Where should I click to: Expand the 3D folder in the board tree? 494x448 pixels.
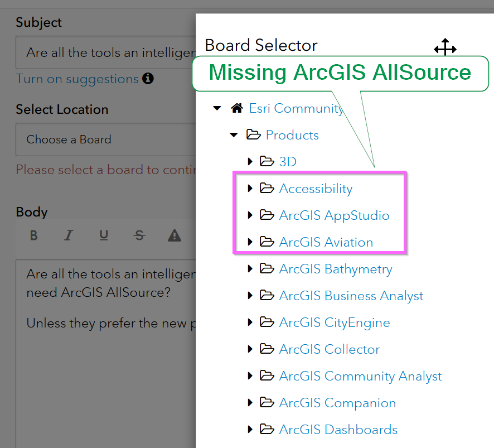pyautogui.click(x=250, y=161)
